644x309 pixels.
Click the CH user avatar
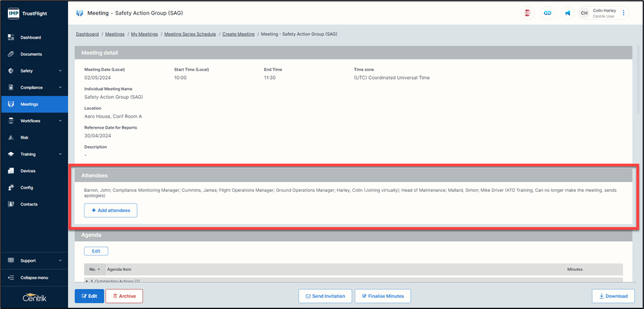[584, 13]
